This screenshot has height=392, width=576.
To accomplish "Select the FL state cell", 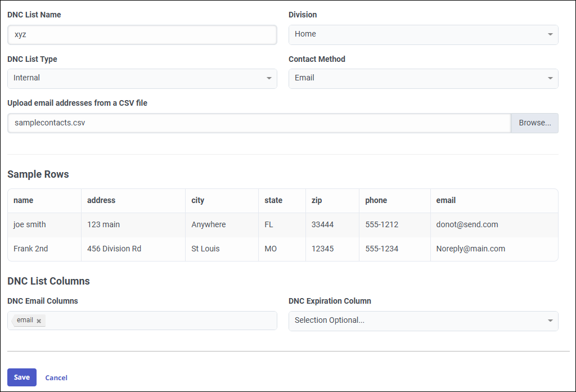I will tap(282, 225).
